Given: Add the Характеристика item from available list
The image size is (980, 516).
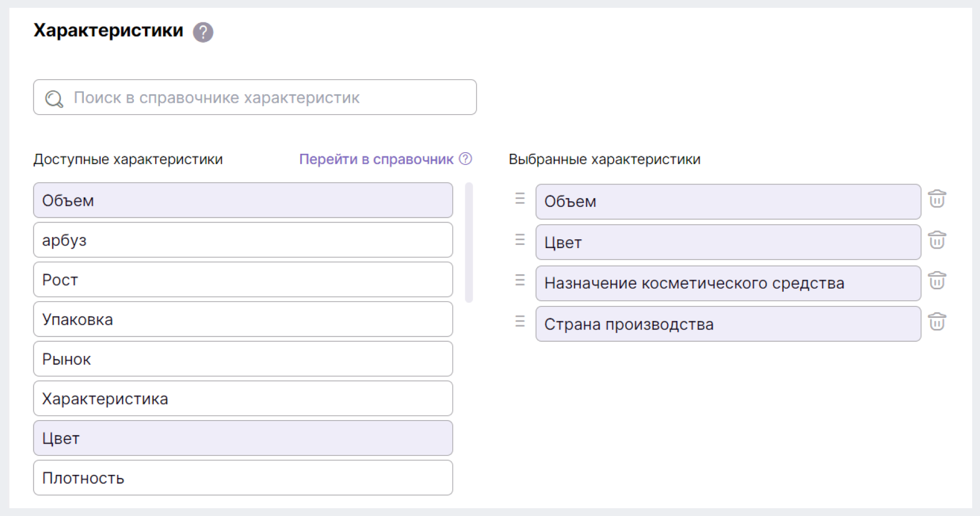Looking at the screenshot, I should coord(243,398).
